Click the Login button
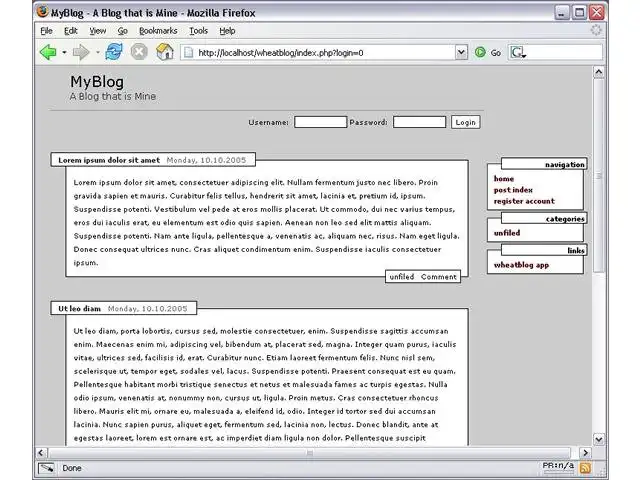640x480 pixels. (466, 122)
